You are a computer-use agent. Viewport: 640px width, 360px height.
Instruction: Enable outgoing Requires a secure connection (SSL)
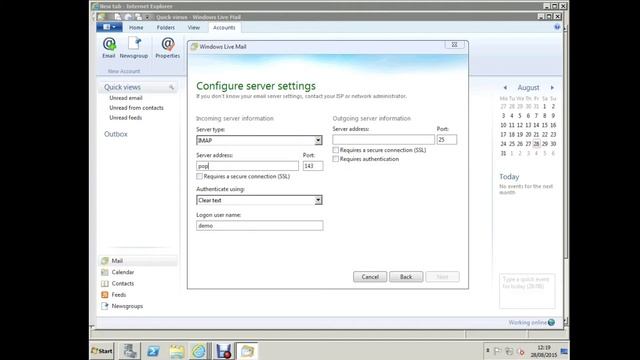pos(336,150)
